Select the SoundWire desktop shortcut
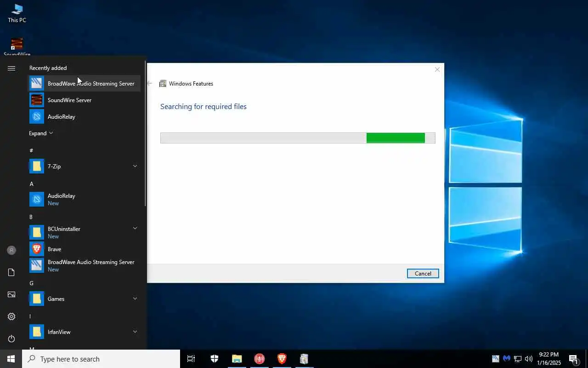Screen dimensions: 588x368 [x=17, y=47]
